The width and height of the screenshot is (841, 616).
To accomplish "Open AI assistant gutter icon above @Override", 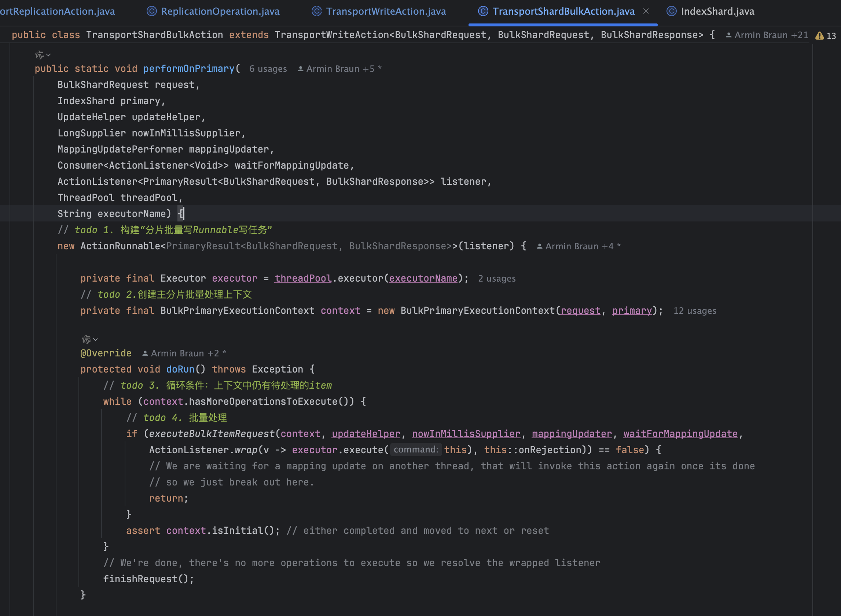I will pos(86,339).
